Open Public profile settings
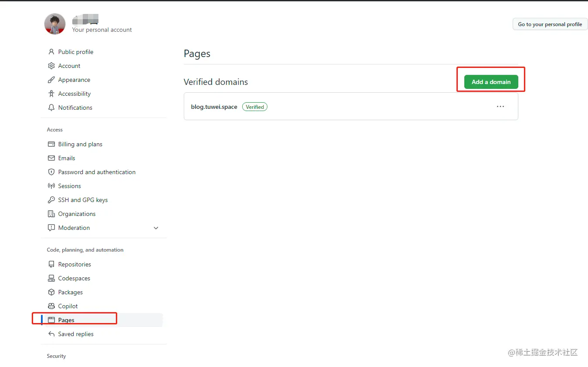Image resolution: width=588 pixels, height=367 pixels. click(76, 52)
